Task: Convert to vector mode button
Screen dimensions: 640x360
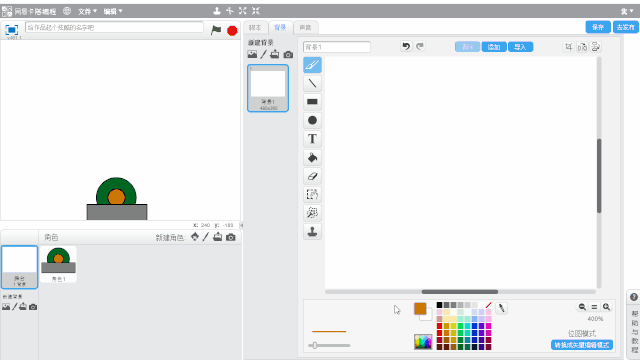Action: tap(582, 345)
